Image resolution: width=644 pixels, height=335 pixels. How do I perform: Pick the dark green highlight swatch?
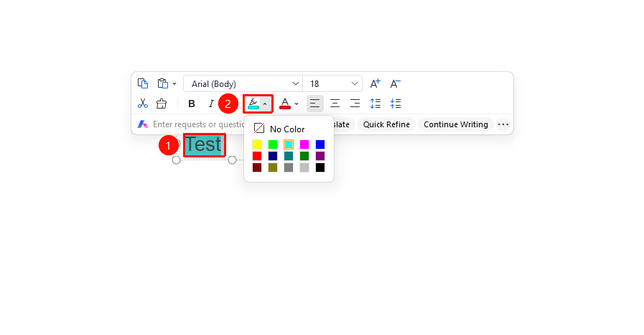click(304, 156)
